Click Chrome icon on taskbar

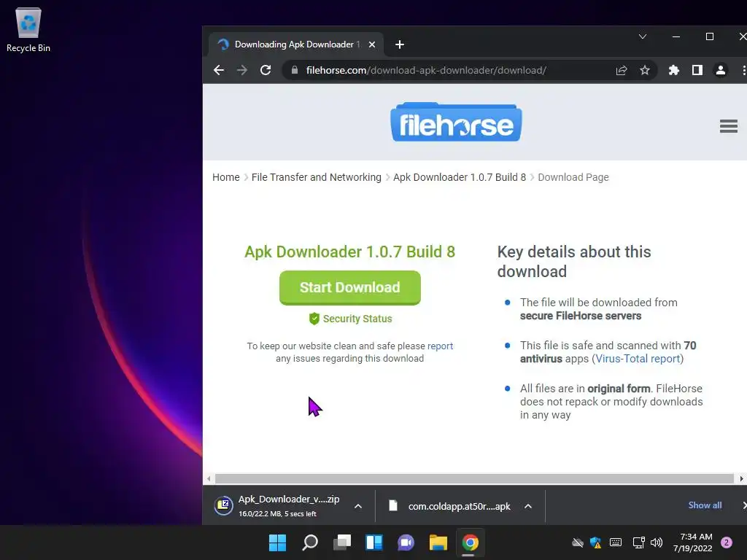click(x=471, y=542)
